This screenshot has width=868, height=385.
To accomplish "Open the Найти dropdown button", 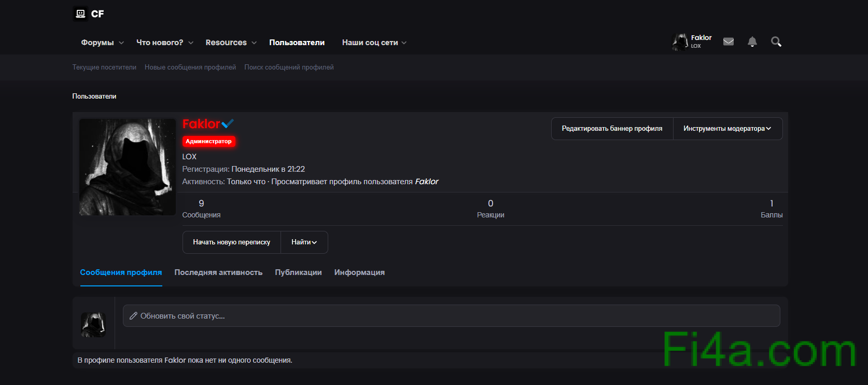I will [x=304, y=242].
